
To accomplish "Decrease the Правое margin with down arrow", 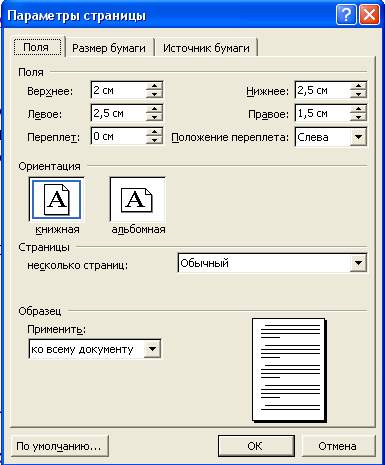I will [x=358, y=117].
